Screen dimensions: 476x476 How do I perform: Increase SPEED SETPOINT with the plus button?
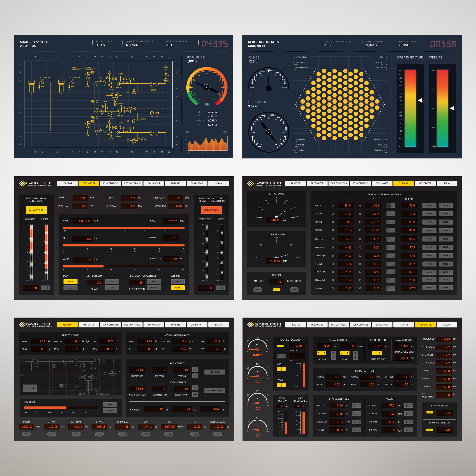pyautogui.click(x=379, y=353)
